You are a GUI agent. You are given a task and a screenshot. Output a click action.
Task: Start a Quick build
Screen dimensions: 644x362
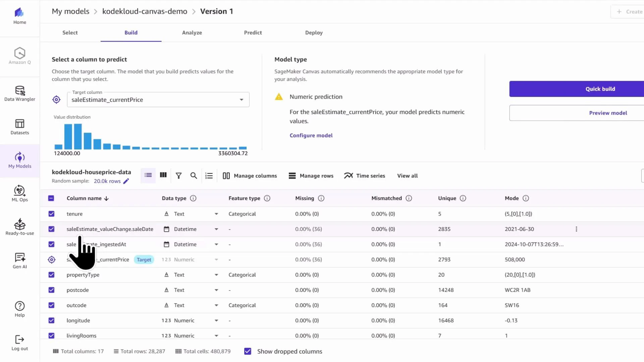click(x=600, y=89)
